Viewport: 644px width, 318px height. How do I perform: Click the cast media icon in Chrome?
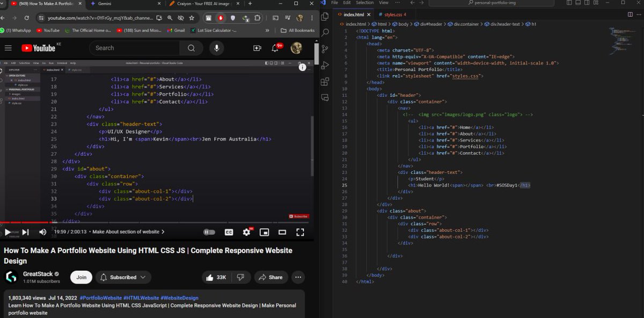pyautogui.click(x=275, y=18)
